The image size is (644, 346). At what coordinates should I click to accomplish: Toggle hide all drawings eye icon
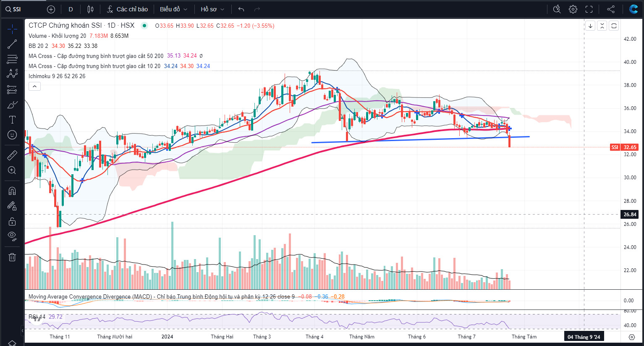(x=12, y=236)
